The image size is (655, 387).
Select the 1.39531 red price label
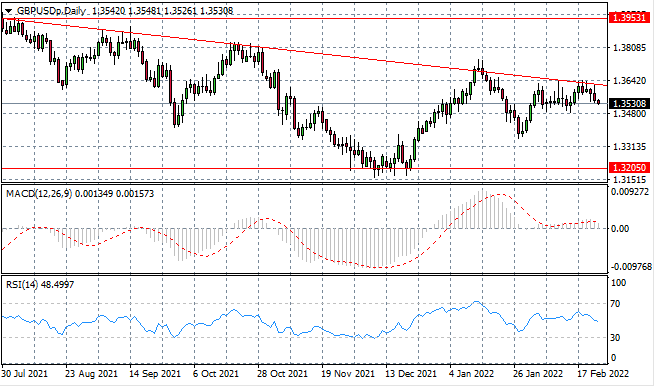click(x=630, y=18)
